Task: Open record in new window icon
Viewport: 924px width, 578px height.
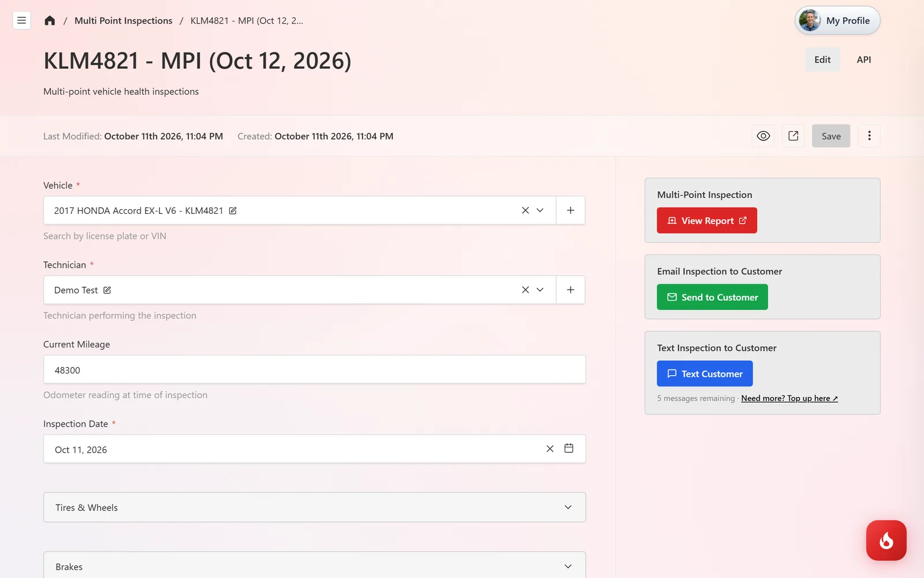Action: [793, 136]
